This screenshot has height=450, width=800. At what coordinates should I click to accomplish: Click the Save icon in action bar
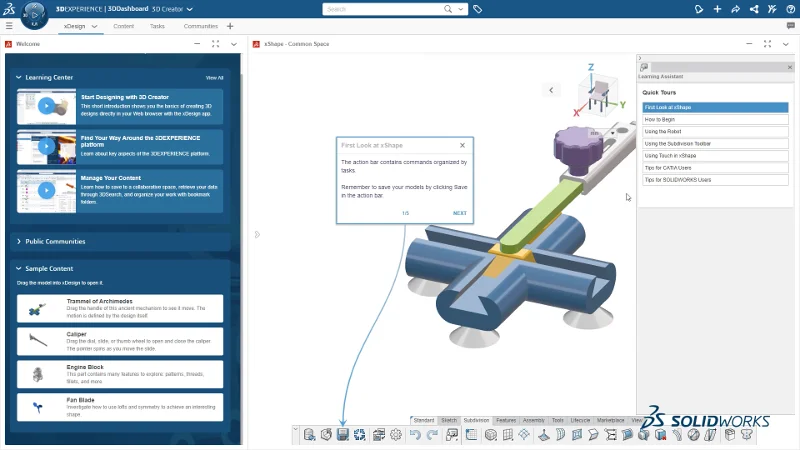pyautogui.click(x=343, y=435)
